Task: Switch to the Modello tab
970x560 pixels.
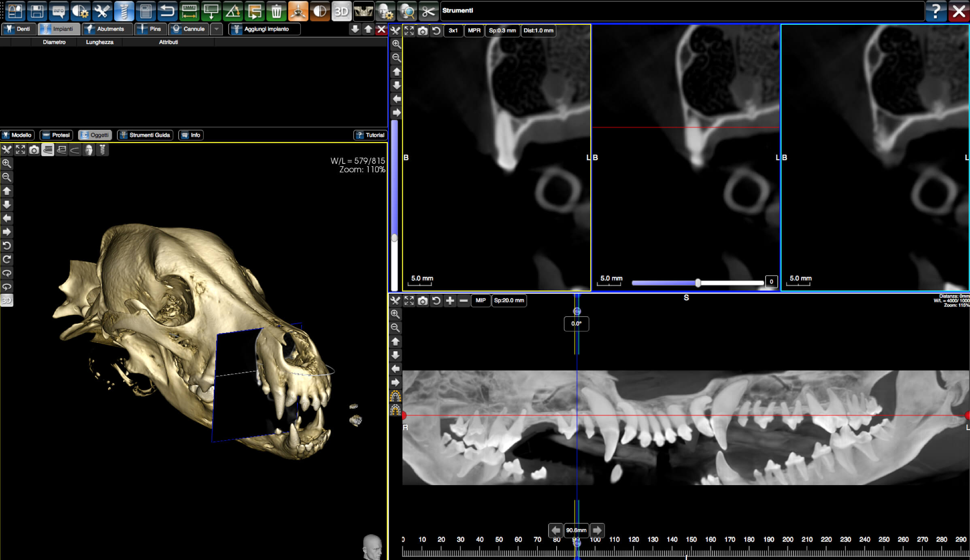Action: (17, 135)
